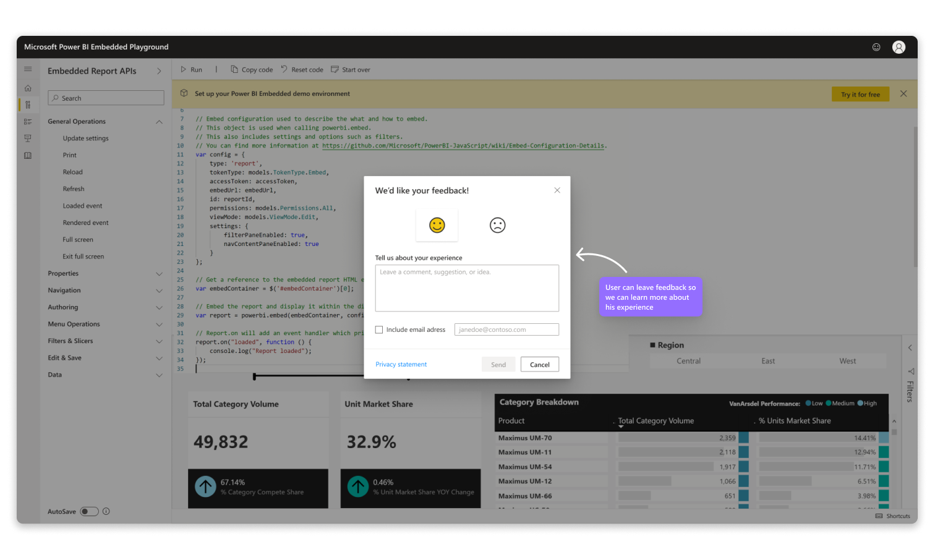935x560 pixels.
Task: Click the Filters pane collapse chevron
Action: click(910, 347)
